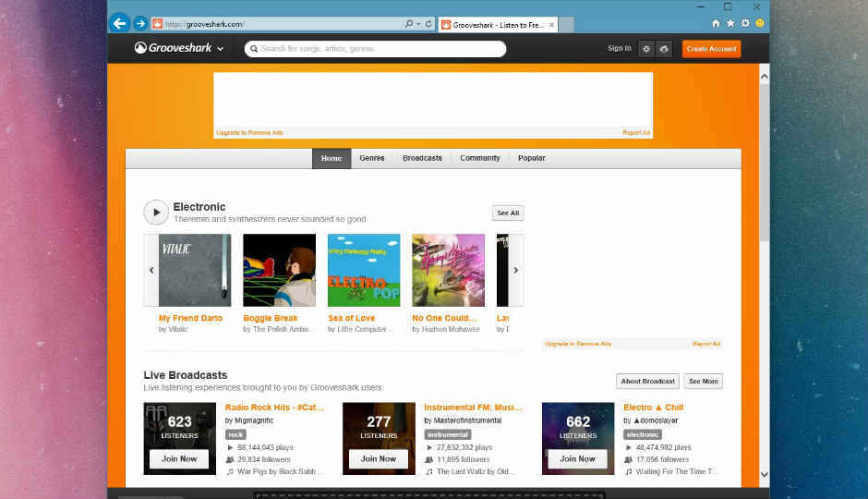Image resolution: width=868 pixels, height=499 pixels.
Task: Click the Sign In link
Action: point(619,48)
